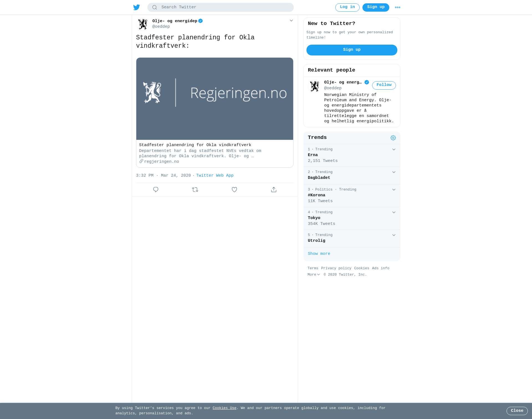The width and height of the screenshot is (532, 419).
Task: Focus the Search Twitter field
Action: point(221,7)
